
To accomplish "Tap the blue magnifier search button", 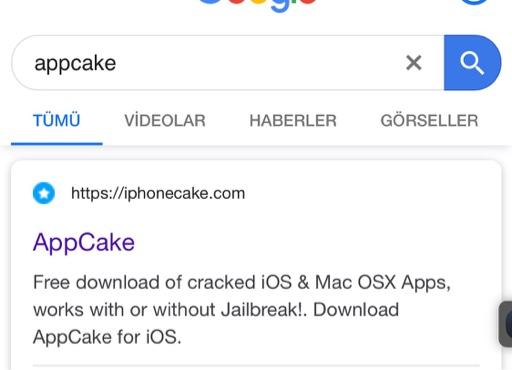I will click(x=472, y=63).
